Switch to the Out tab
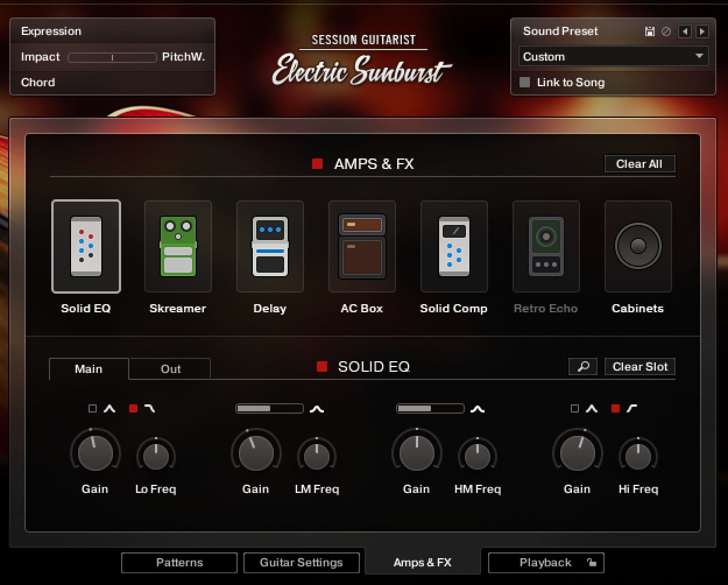Screen dimensions: 728x585 [171, 369]
